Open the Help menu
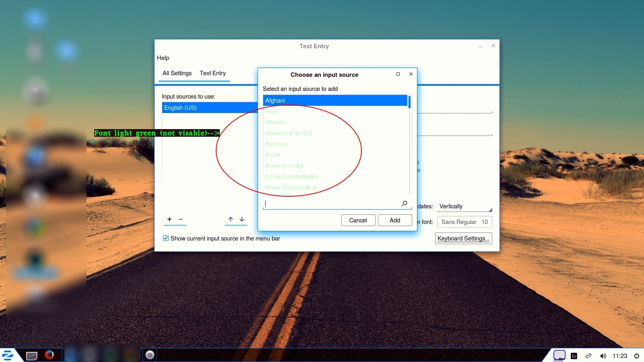644x362 pixels. pyautogui.click(x=163, y=58)
